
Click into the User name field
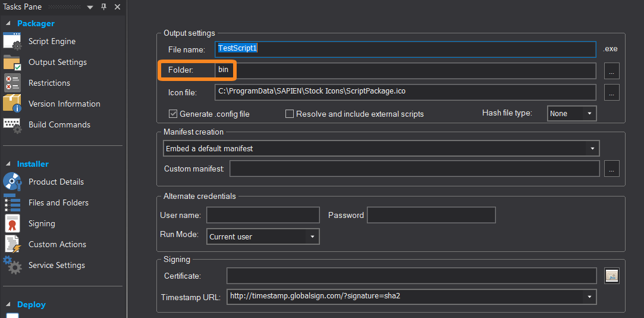point(263,215)
